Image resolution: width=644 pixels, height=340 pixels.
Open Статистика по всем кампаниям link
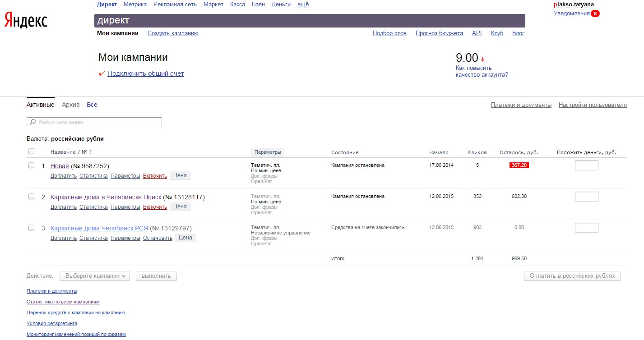coord(63,302)
